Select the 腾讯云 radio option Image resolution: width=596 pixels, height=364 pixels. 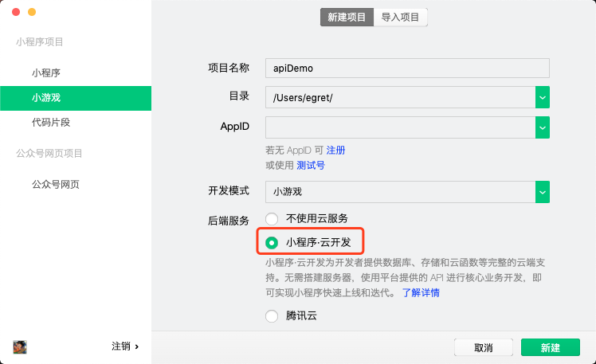272,316
